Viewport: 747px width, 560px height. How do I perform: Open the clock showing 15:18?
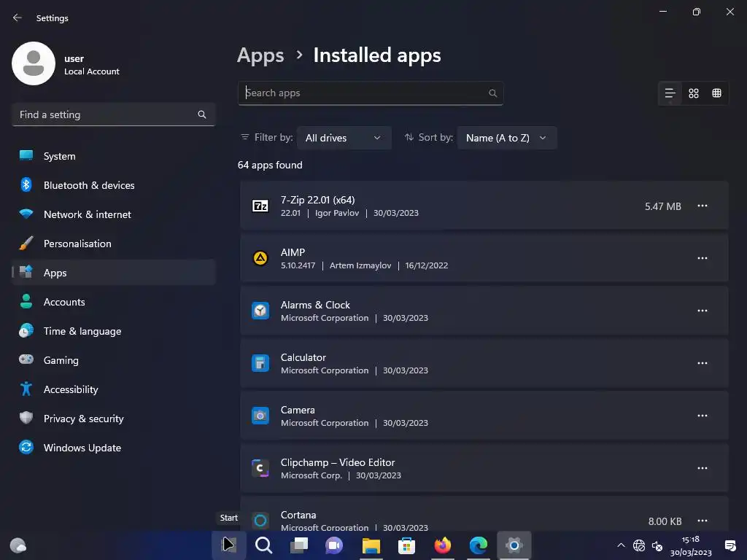click(691, 545)
